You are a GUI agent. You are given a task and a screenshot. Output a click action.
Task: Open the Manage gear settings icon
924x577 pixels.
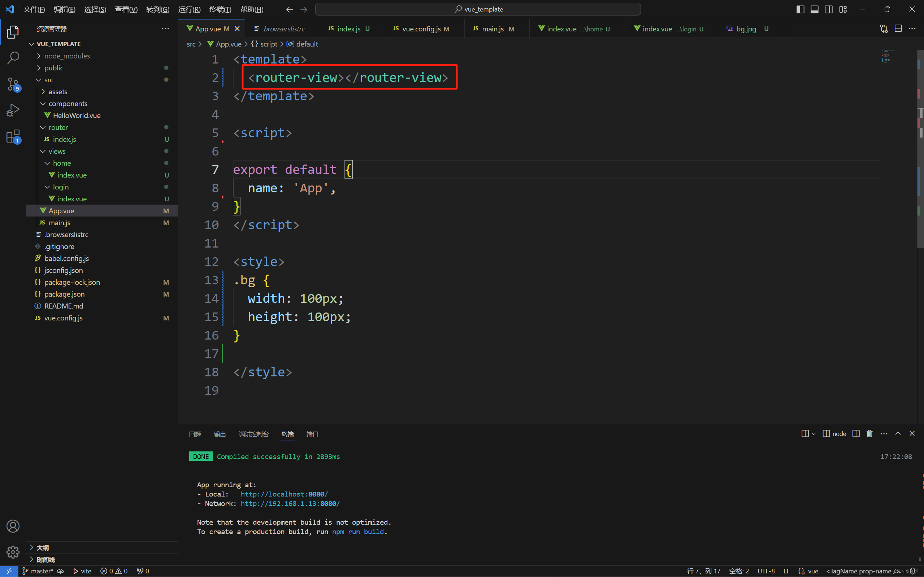(13, 552)
